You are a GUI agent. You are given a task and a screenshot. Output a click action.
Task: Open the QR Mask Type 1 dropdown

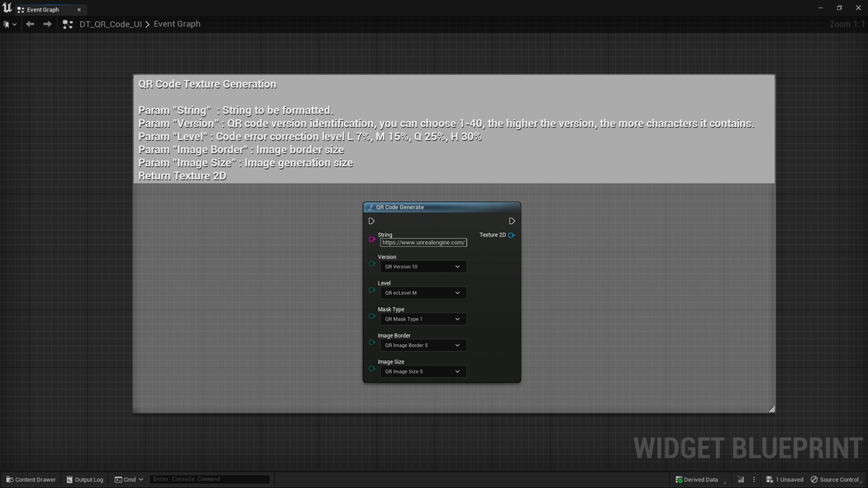423,319
